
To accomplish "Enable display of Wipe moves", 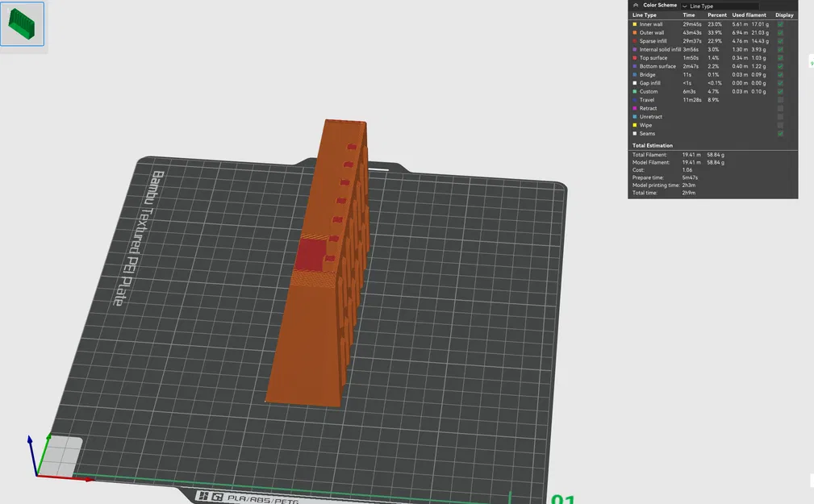I will coord(780,125).
